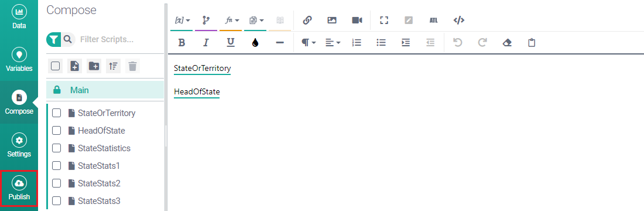Click the sort scripts icon

tap(113, 66)
